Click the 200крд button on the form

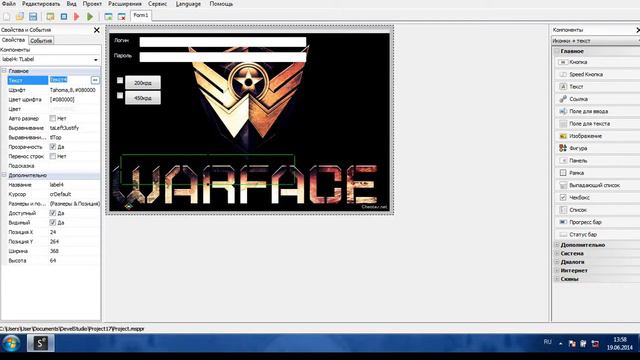click(x=143, y=82)
